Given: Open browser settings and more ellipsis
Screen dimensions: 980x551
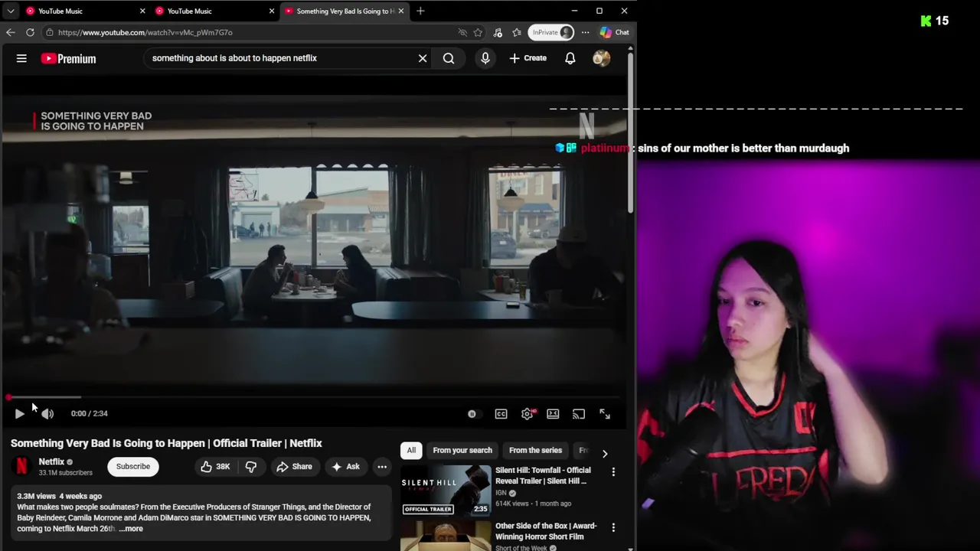Looking at the screenshot, I should [x=585, y=32].
